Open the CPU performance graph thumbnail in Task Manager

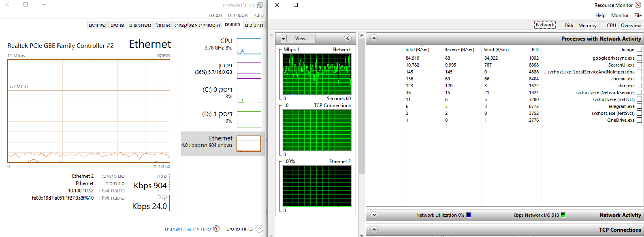249,46
